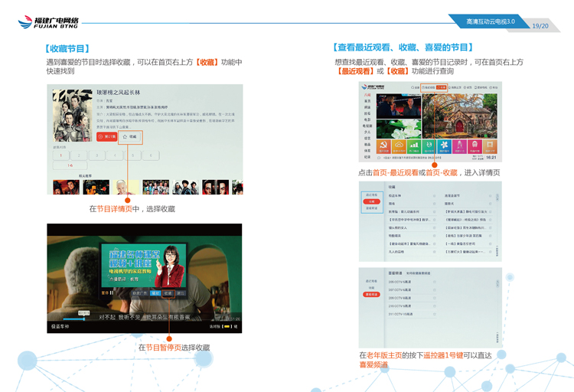Click 收藏 option on pause screen overlay
574x392 pixels.
169,293
